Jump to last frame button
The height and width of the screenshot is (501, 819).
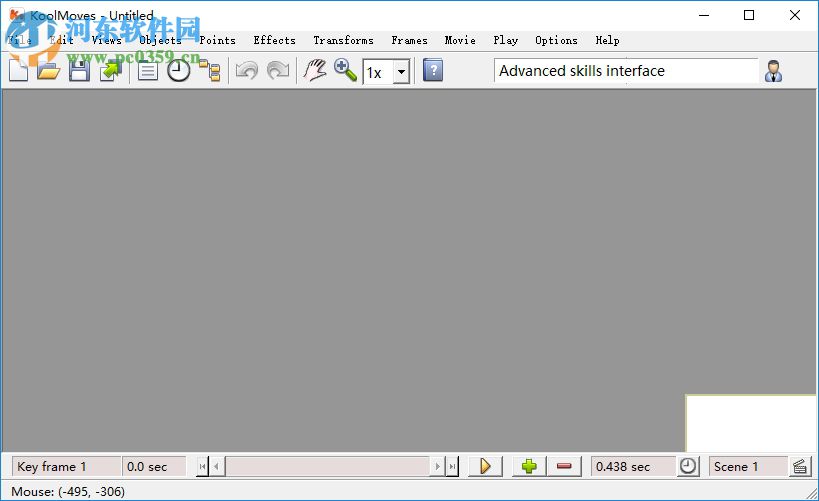tap(452, 467)
